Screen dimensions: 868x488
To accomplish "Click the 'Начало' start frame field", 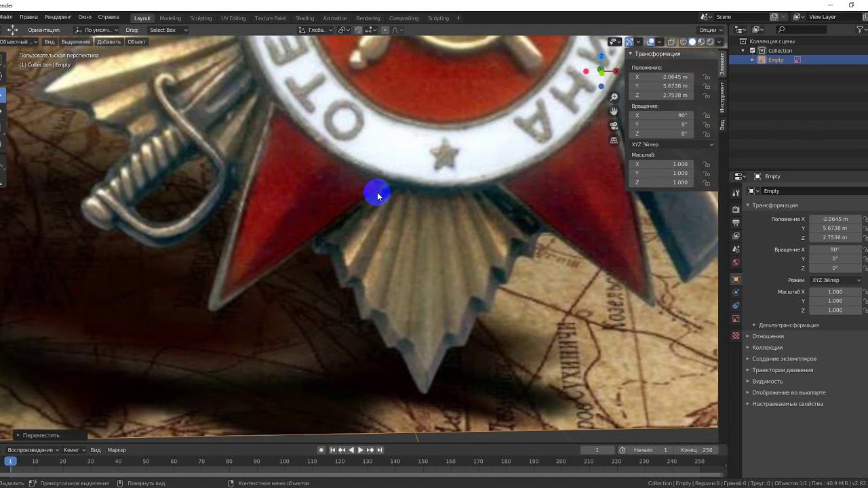I will click(x=652, y=450).
